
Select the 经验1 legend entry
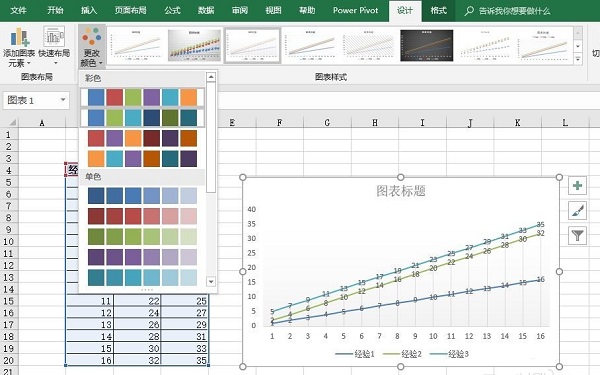point(355,354)
